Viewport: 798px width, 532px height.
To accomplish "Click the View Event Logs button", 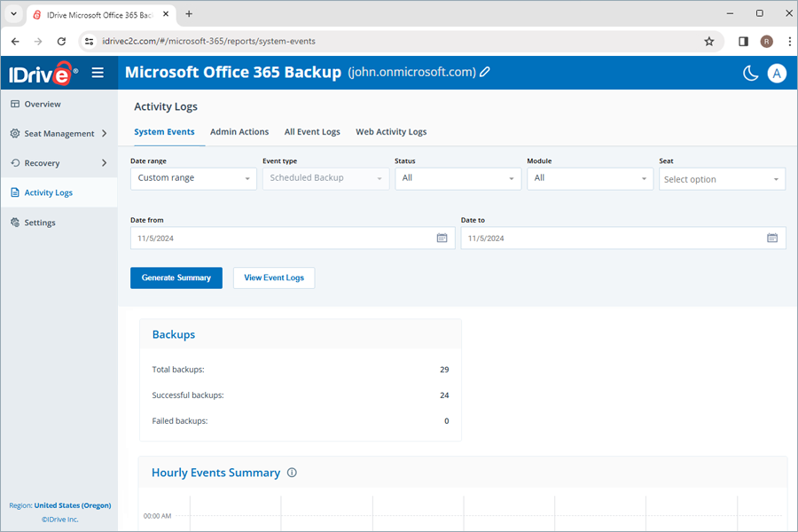I will tap(273, 278).
